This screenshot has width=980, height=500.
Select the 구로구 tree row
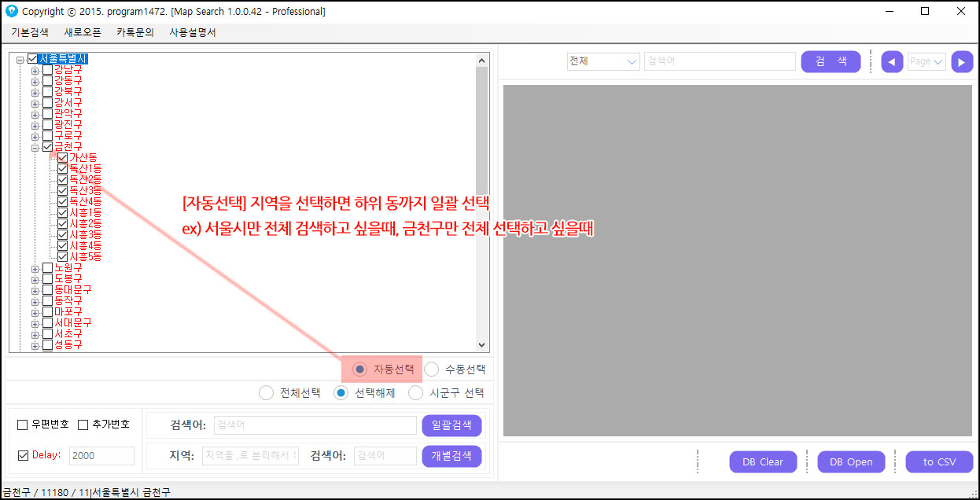coord(68,136)
